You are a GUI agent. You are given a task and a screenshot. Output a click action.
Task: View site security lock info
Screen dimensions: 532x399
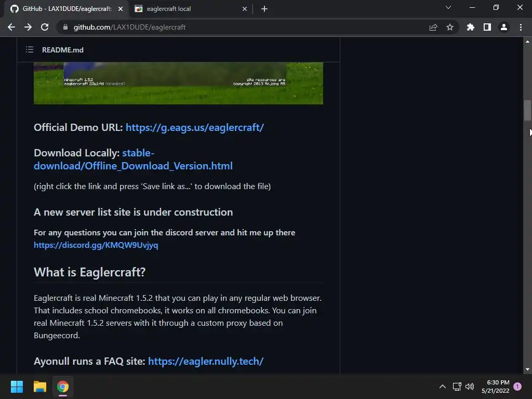[65, 27]
